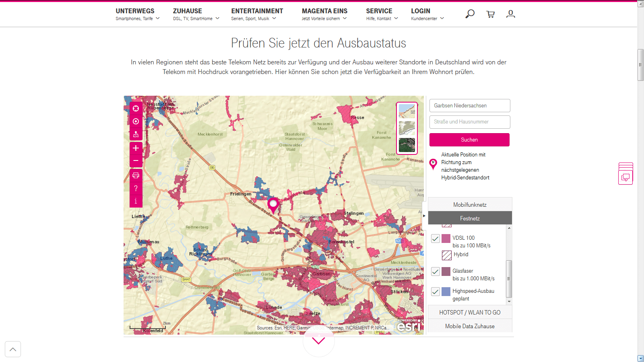Open the search magnifier in header
Screen dimensions: 644x362
[x=470, y=14]
